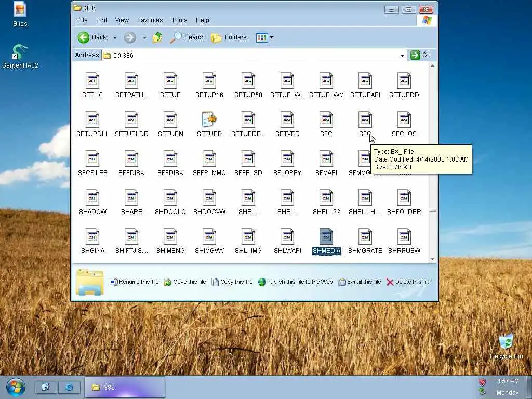532x399 pixels.
Task: Open the Back history dropdown arrow
Action: point(115,37)
